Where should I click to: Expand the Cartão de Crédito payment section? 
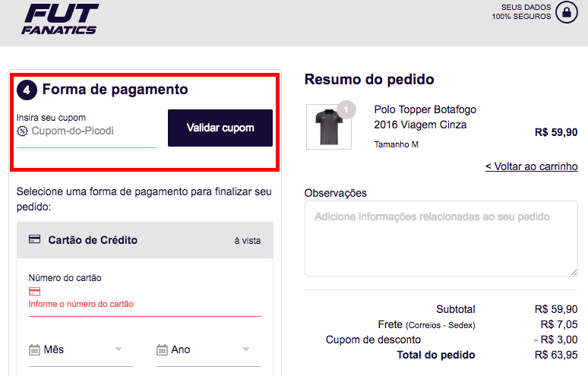pos(144,240)
